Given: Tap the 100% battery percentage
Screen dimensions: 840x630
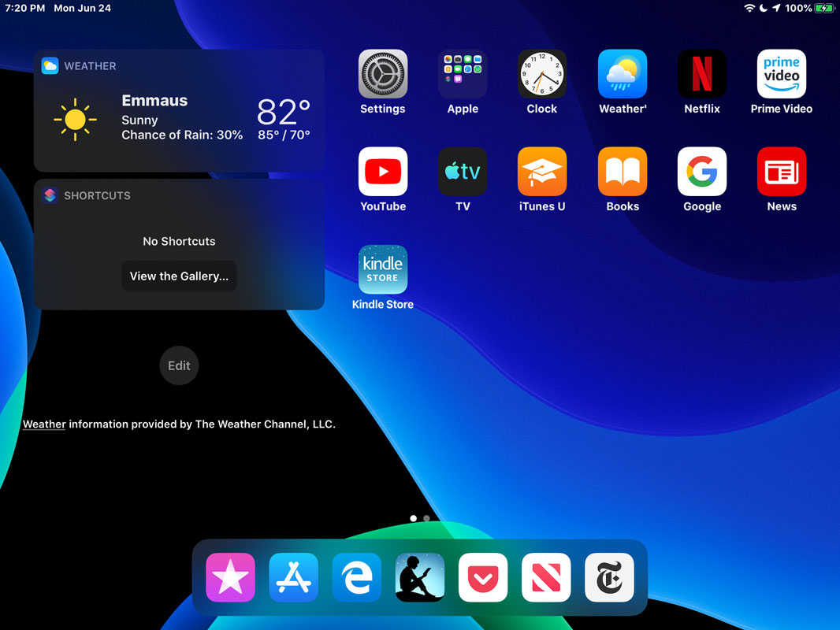Looking at the screenshot, I should coord(798,8).
